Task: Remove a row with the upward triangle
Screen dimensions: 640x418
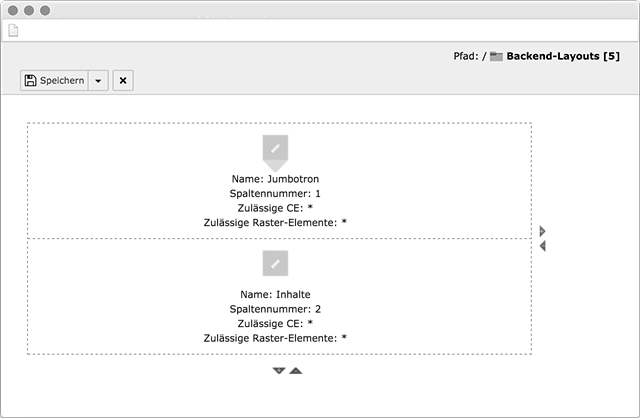Action: (x=296, y=371)
